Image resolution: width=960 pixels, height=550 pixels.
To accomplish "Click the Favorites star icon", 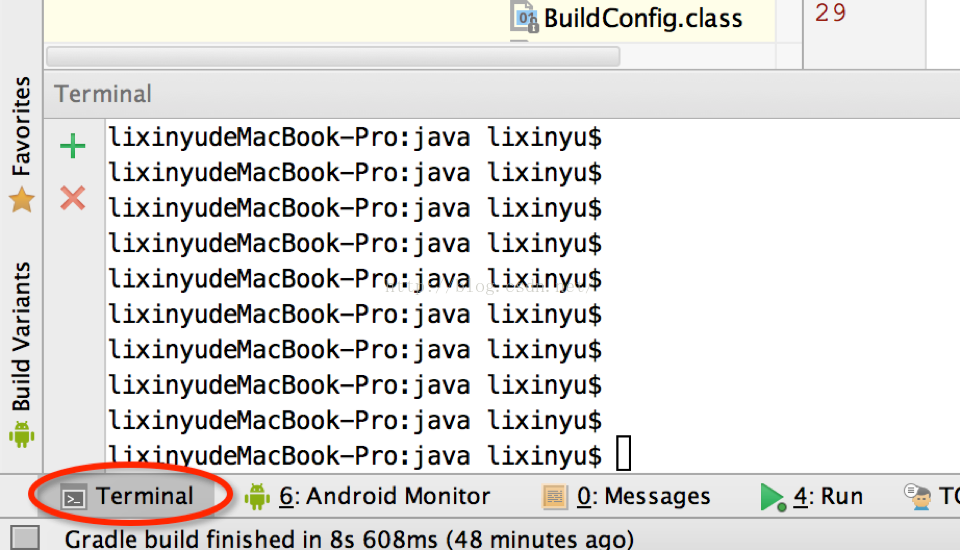I will click(x=21, y=200).
